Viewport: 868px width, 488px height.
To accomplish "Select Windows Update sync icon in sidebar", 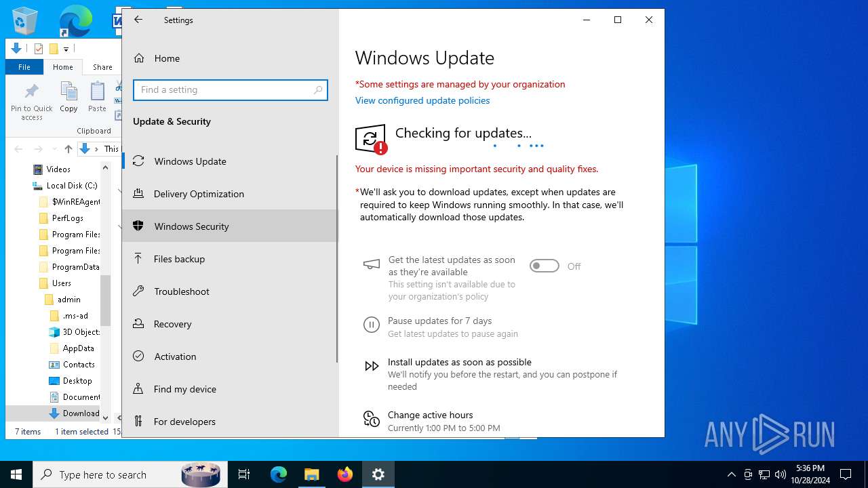I will click(x=138, y=161).
